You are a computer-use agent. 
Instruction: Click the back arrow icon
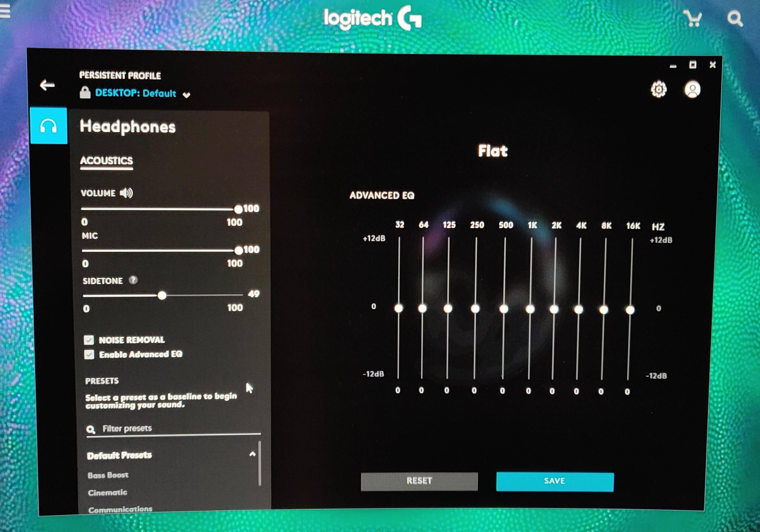[47, 85]
